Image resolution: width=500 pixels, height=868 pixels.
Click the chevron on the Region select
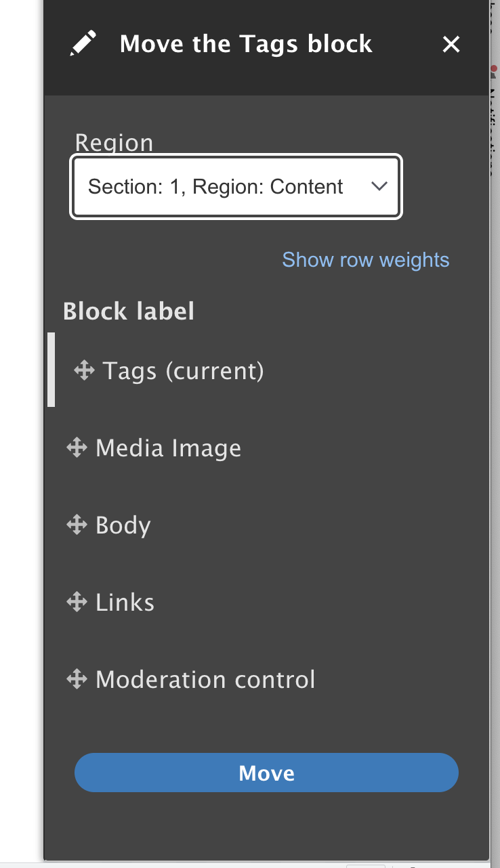tap(379, 187)
